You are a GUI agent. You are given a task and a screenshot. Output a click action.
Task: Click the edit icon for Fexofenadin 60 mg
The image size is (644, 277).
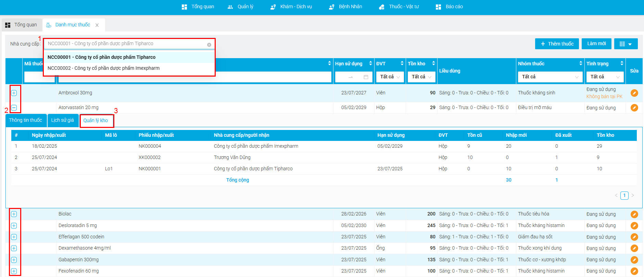tap(634, 271)
